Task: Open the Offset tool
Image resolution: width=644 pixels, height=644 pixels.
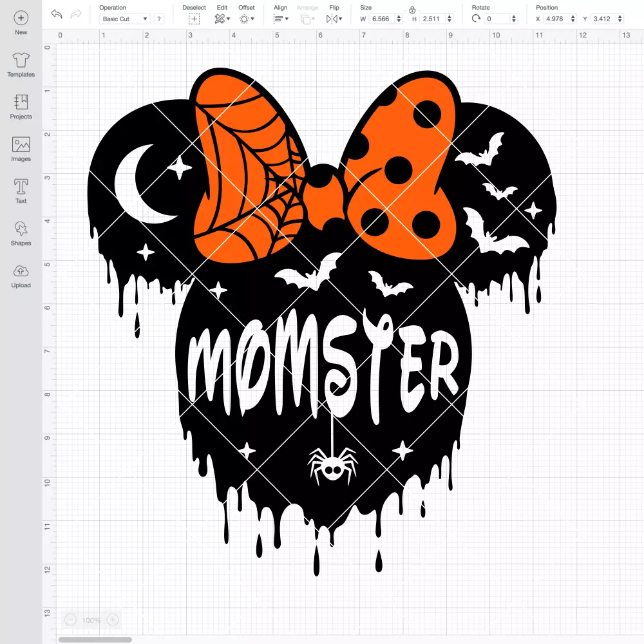Action: (x=247, y=19)
